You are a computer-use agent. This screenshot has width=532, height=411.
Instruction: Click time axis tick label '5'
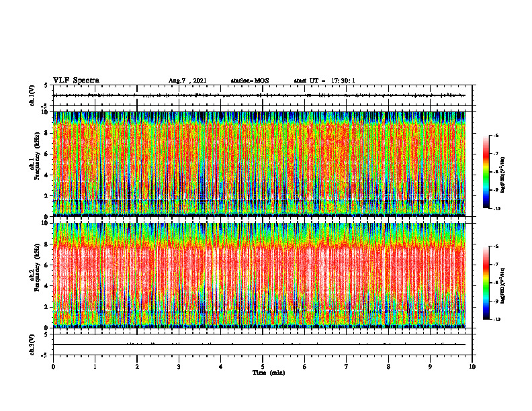click(263, 367)
